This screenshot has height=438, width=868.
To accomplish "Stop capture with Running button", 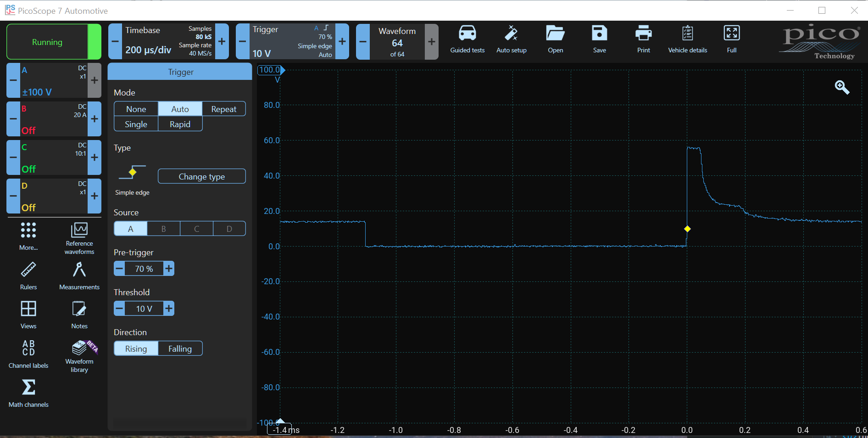I will pos(47,42).
